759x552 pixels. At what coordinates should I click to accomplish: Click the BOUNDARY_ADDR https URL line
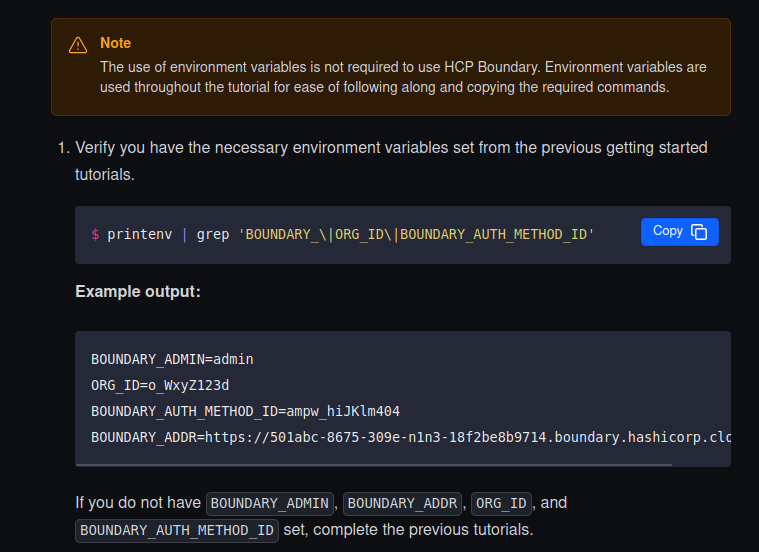click(x=411, y=437)
